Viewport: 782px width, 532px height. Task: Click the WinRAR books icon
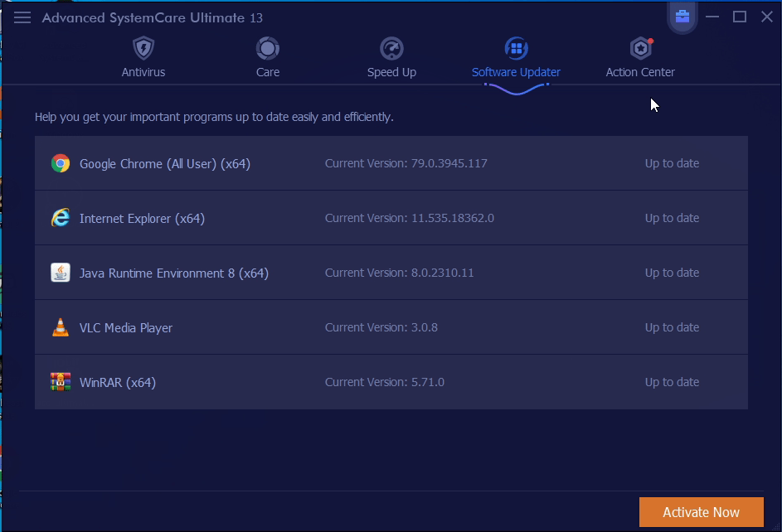[x=61, y=382]
